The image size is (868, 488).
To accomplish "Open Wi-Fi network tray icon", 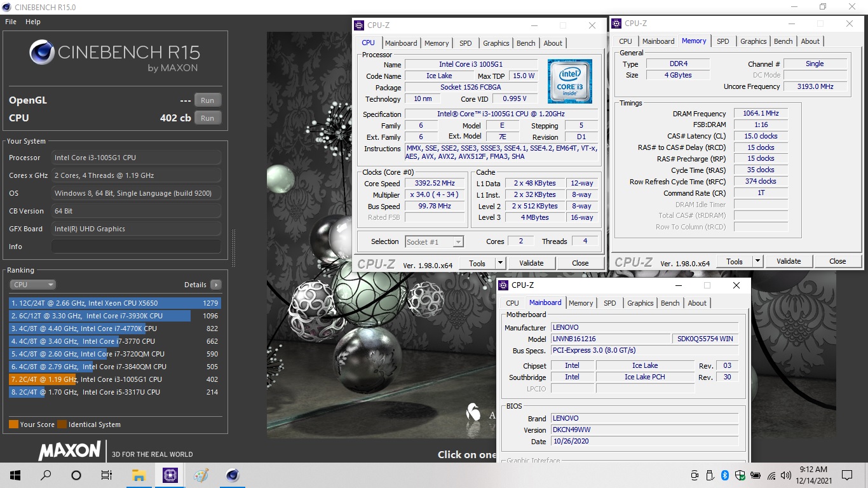I will (x=771, y=475).
